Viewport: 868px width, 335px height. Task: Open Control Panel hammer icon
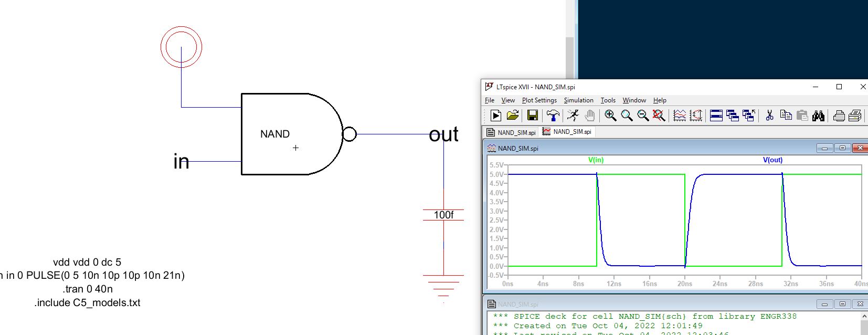click(x=553, y=116)
